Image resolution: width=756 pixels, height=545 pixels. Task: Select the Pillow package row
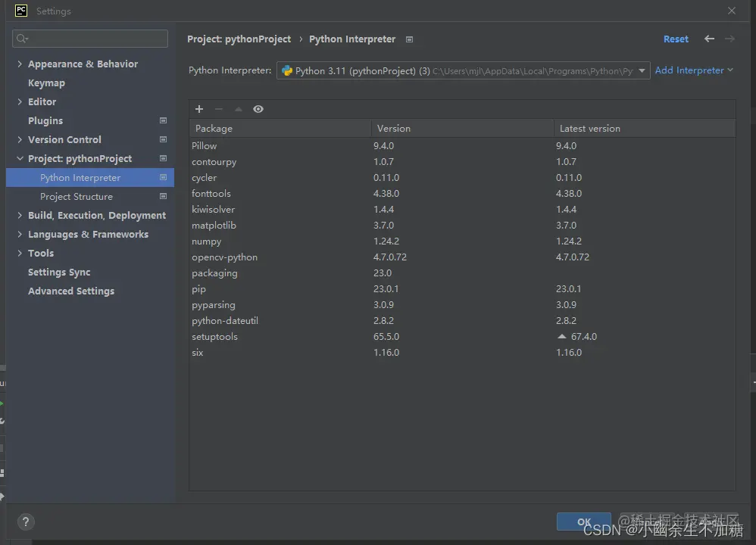coord(462,145)
